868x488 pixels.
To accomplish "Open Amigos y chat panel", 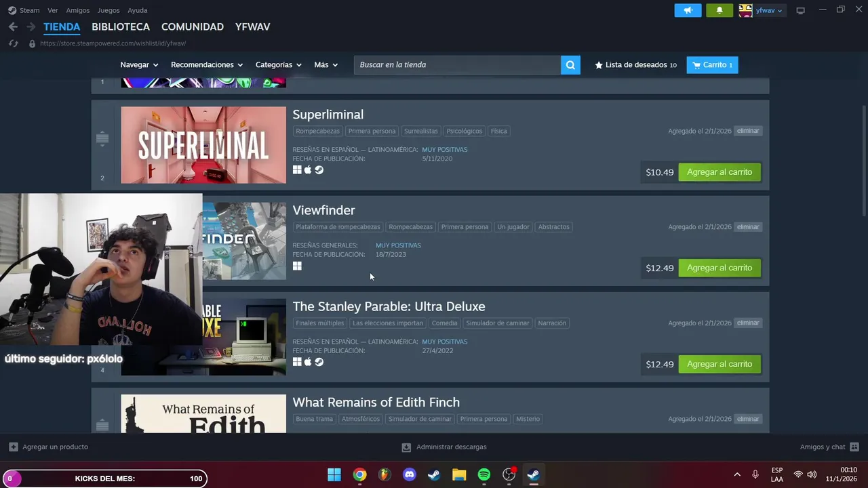I will 829,447.
